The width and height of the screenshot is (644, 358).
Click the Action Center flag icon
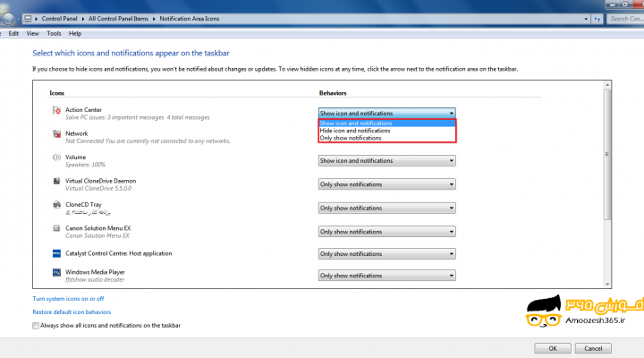click(56, 110)
